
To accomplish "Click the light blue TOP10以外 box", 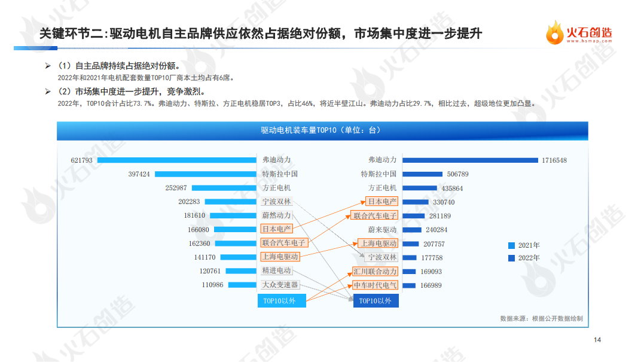I will click(x=282, y=301).
